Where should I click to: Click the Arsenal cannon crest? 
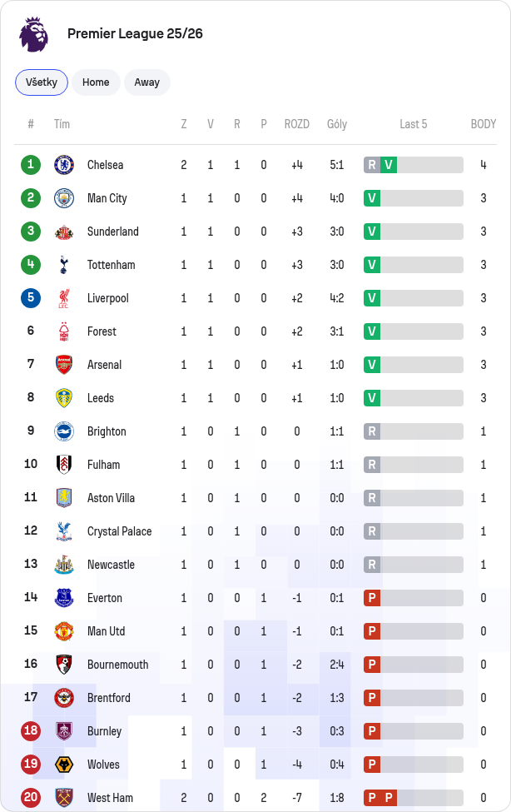coord(64,365)
